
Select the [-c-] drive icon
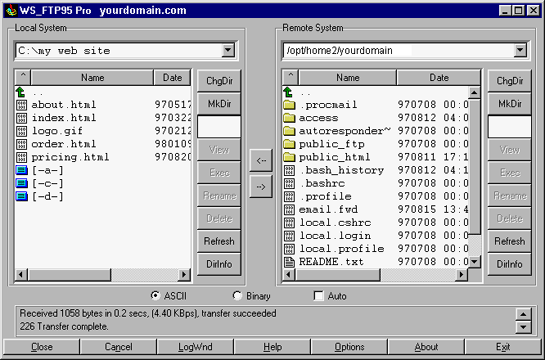[21, 183]
